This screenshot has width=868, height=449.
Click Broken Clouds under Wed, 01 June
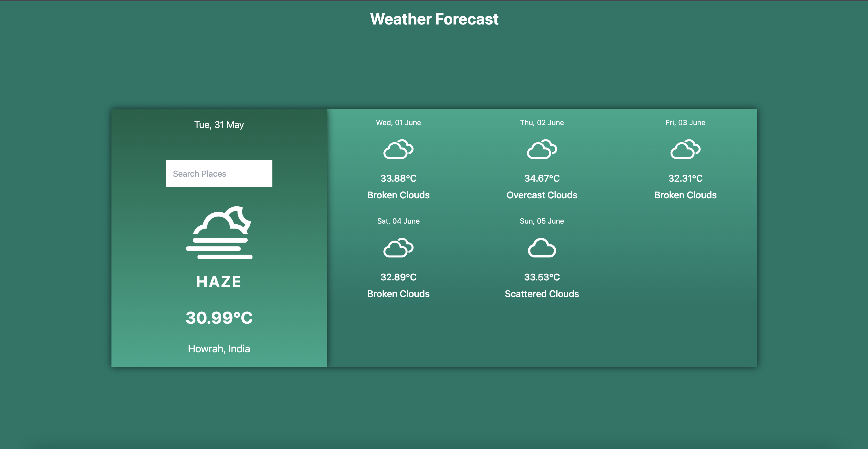(398, 195)
